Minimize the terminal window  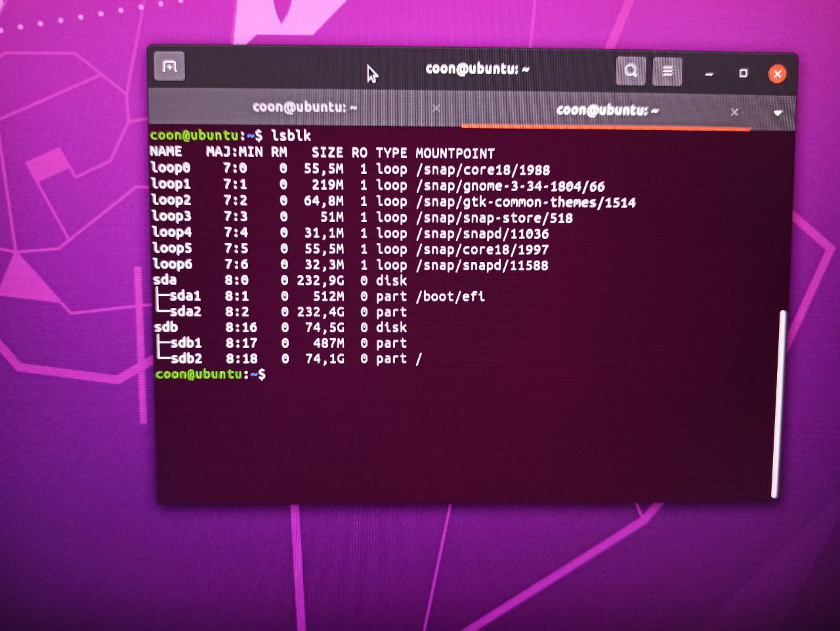click(709, 74)
